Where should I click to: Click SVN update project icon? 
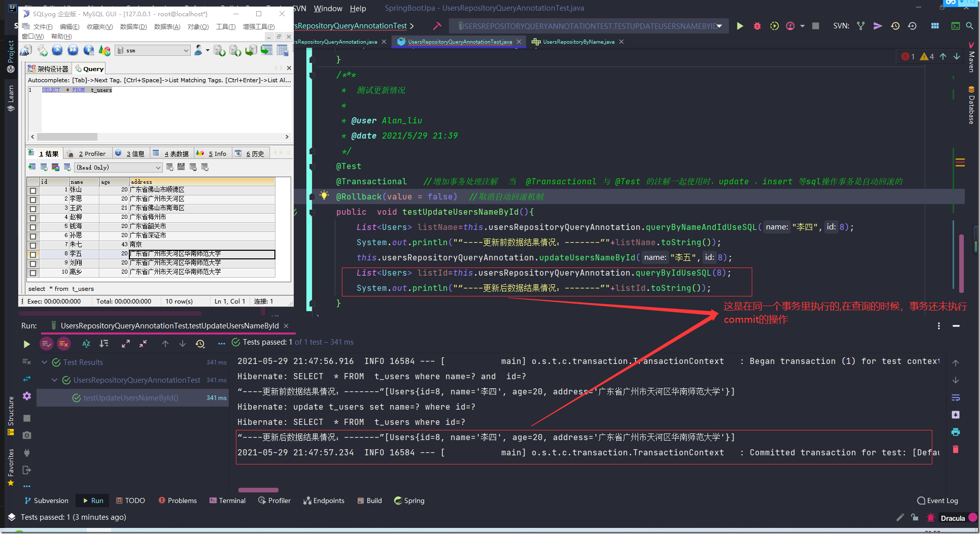click(861, 26)
